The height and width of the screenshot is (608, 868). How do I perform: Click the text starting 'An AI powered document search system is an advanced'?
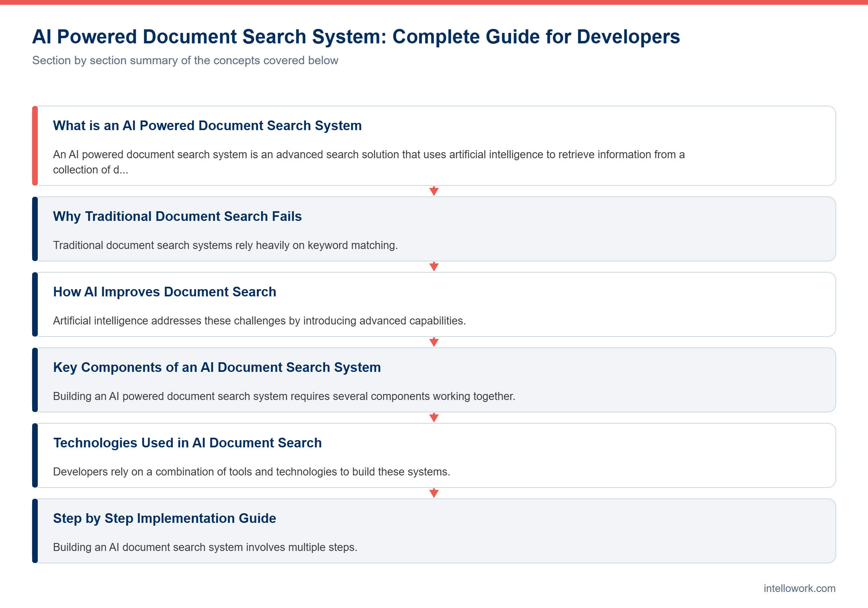(x=369, y=162)
